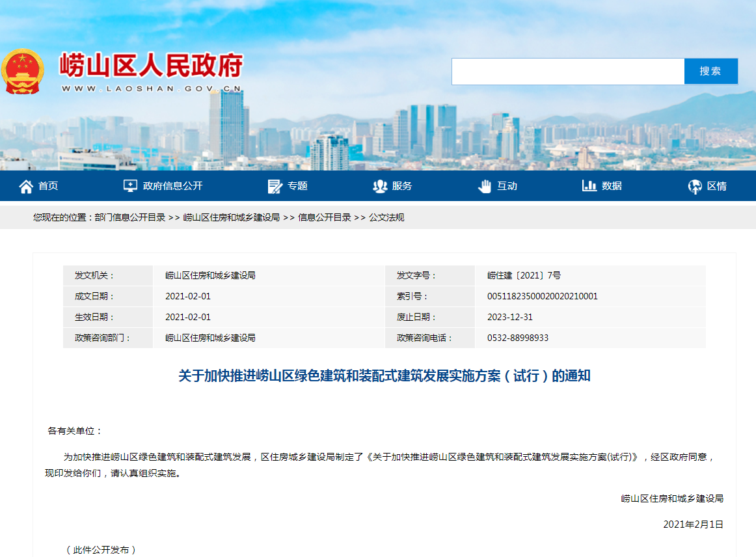Click the 崂山区人民政府 site title
The width and height of the screenshot is (756, 557).
click(x=152, y=66)
